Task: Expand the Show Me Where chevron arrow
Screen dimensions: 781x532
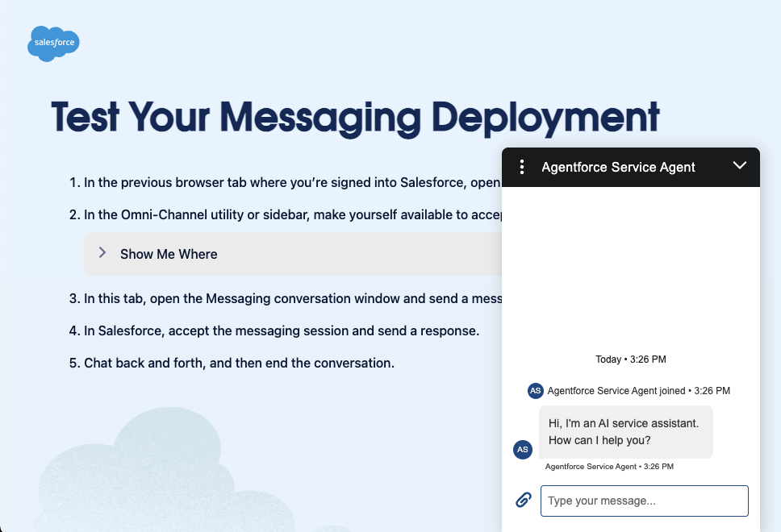Action: coord(102,253)
